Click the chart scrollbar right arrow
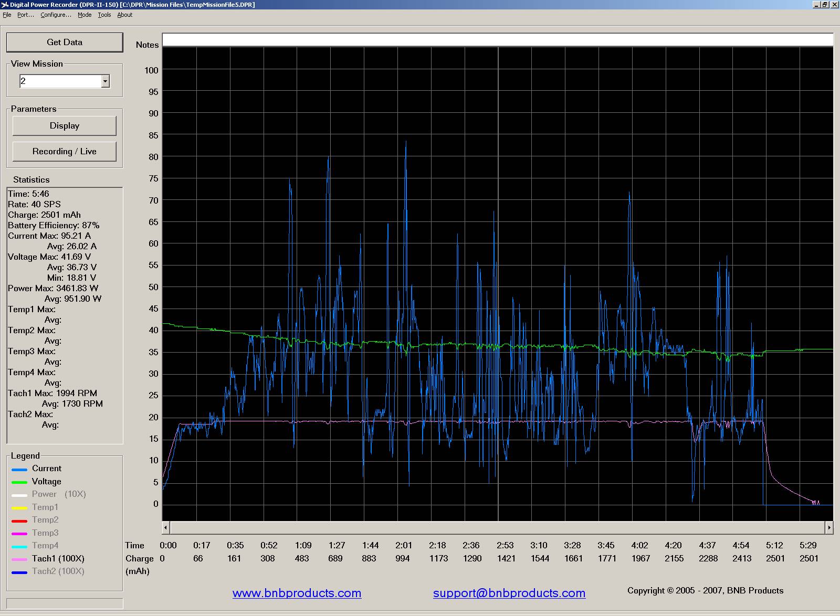Viewport: 840px width, 616px height. pyautogui.click(x=829, y=527)
